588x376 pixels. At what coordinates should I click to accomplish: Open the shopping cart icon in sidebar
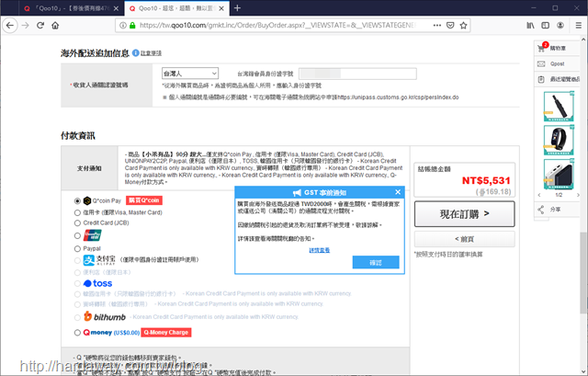coord(541,48)
